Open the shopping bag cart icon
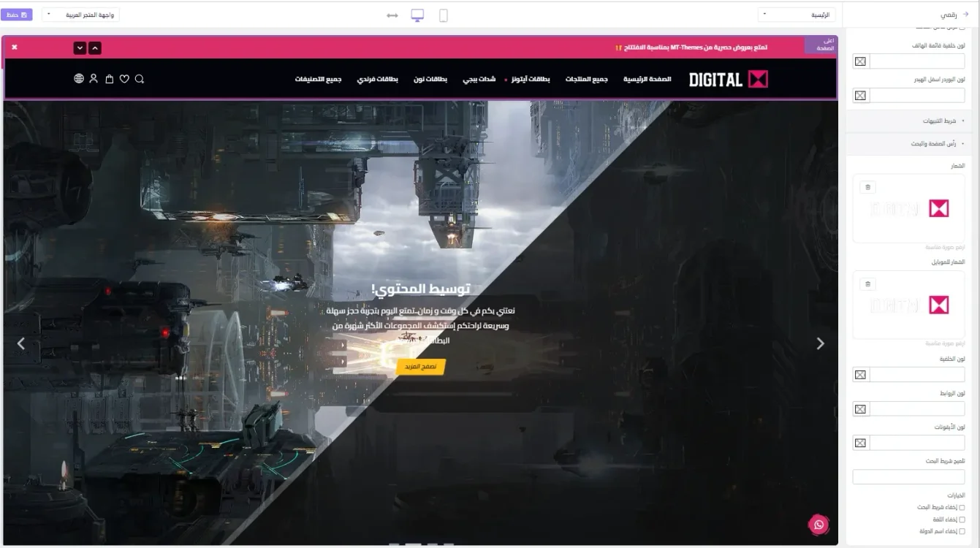The width and height of the screenshot is (980, 548). coord(110,79)
